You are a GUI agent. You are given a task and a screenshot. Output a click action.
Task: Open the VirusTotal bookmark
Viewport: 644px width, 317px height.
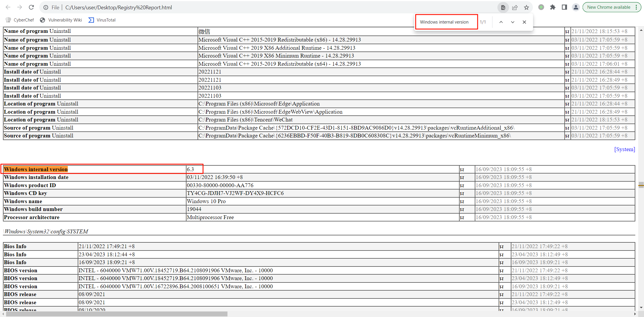[102, 20]
